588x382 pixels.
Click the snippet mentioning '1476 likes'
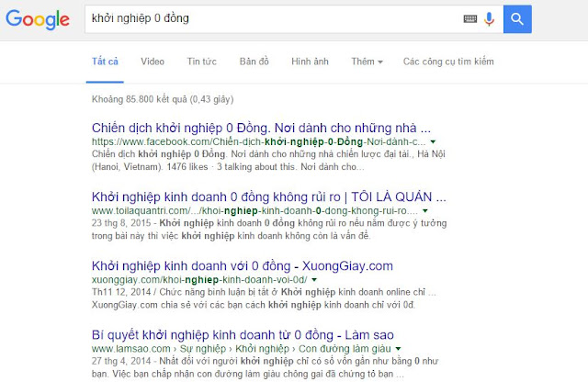[x=268, y=161]
